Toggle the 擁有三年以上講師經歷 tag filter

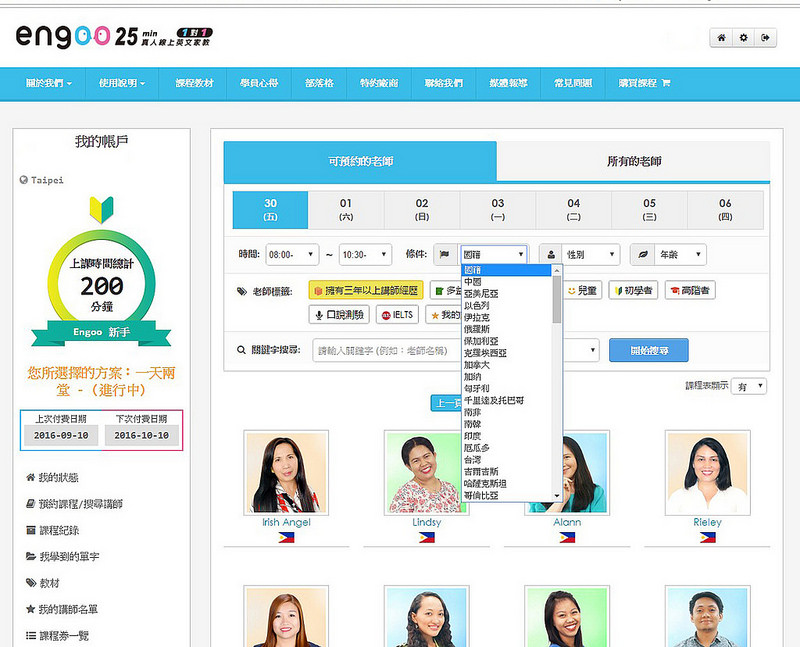click(x=366, y=290)
